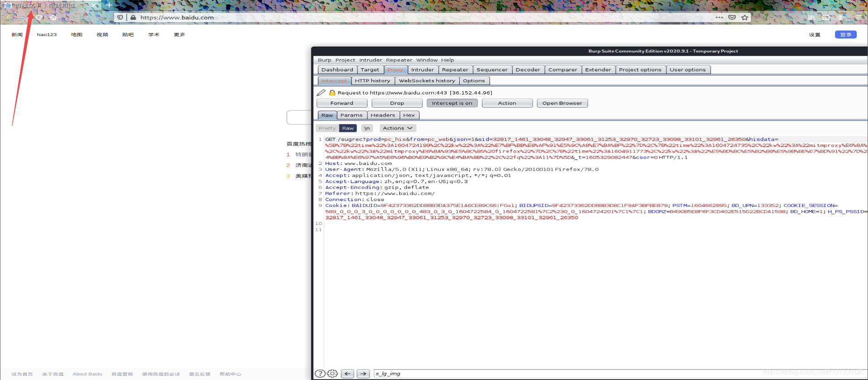Open search settings gear icon in Burp
The height and width of the screenshot is (380, 868).
click(332, 374)
